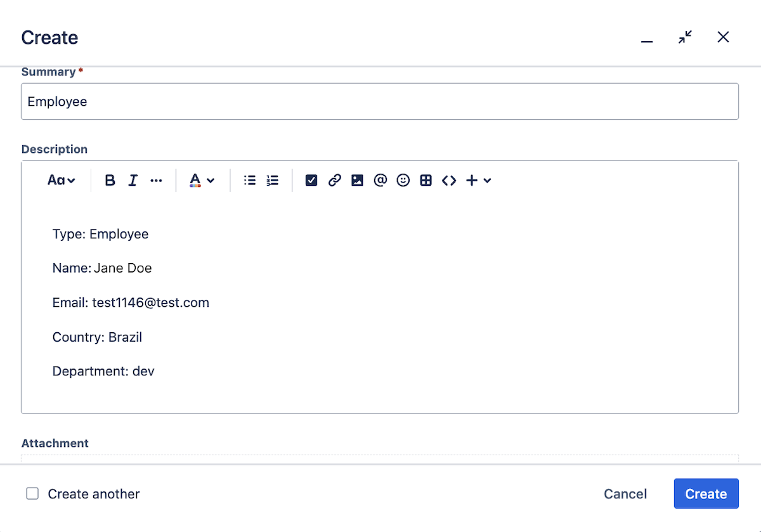Image resolution: width=761 pixels, height=532 pixels.
Task: Open the Aa text styles dropdown
Action: click(60, 180)
